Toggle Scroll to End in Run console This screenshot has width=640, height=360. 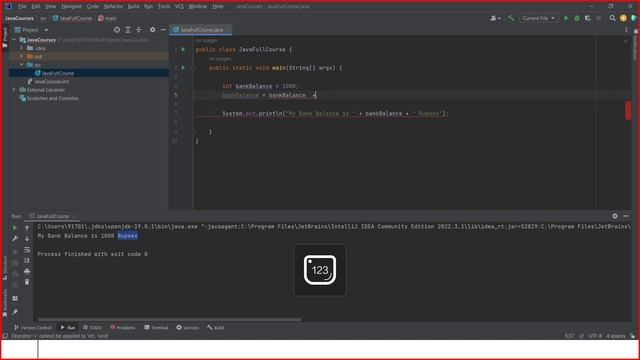click(27, 260)
